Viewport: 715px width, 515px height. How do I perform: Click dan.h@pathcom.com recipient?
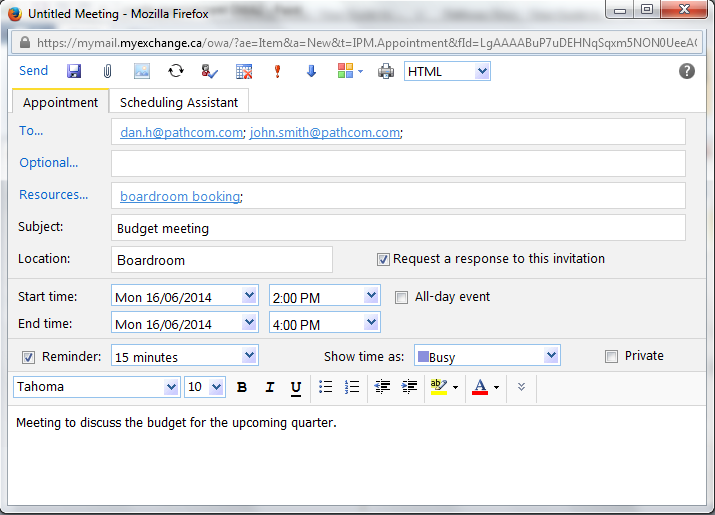click(181, 132)
